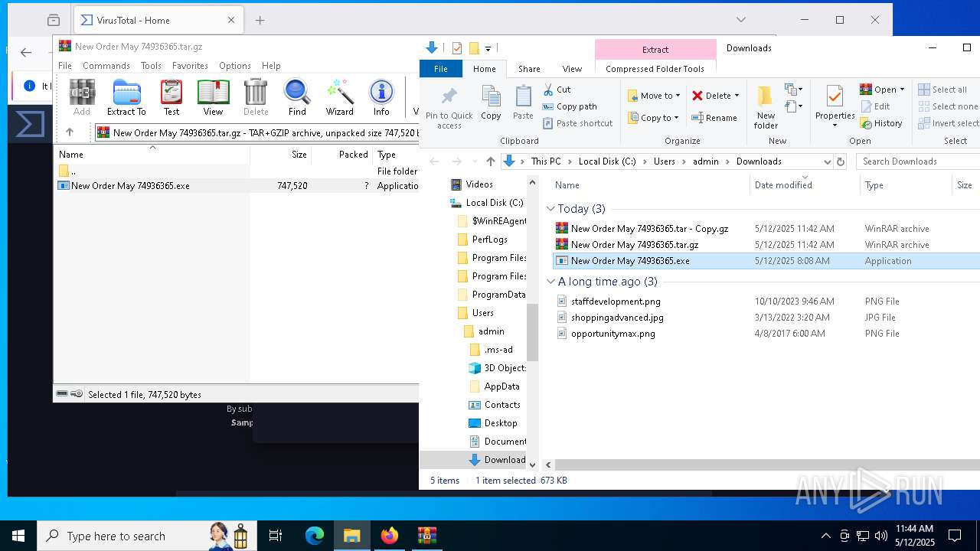Image resolution: width=980 pixels, height=551 pixels.
Task: Open the Compressed Folder Tools tab
Action: 655,69
